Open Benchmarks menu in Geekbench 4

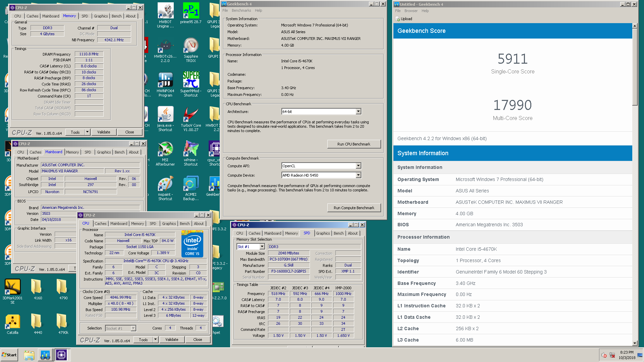click(241, 10)
